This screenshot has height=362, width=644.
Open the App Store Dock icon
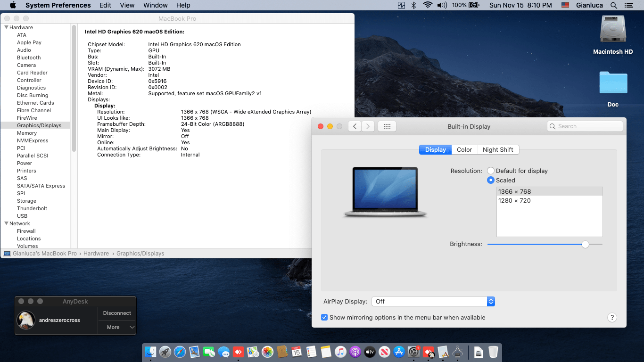399,352
